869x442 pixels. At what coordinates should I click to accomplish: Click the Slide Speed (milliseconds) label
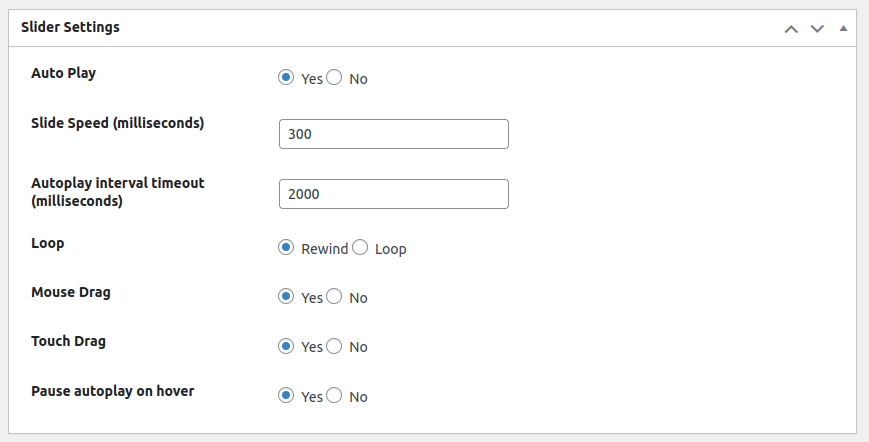tap(118, 123)
